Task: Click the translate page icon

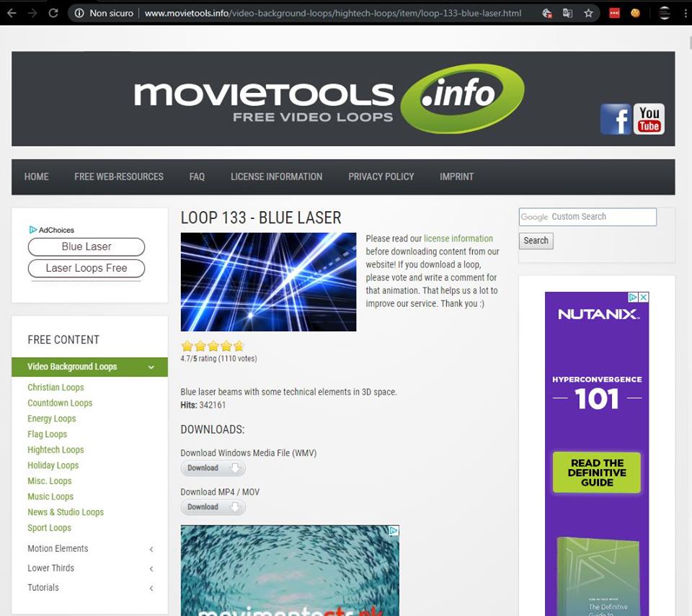Action: 567,13
